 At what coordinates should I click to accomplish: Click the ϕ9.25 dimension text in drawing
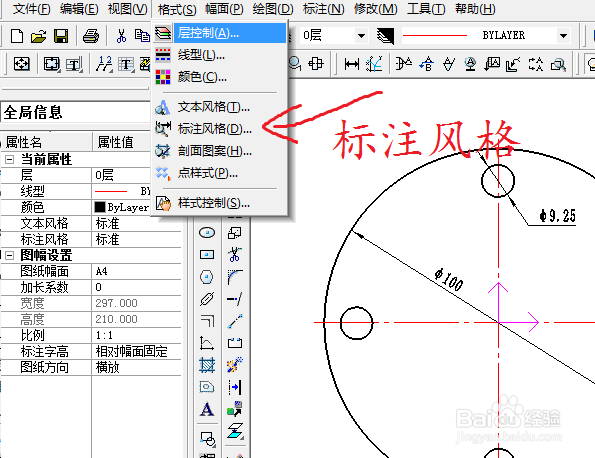[558, 216]
